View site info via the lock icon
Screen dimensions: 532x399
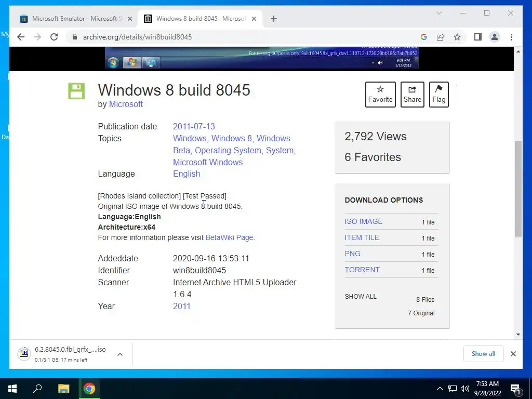(x=75, y=37)
